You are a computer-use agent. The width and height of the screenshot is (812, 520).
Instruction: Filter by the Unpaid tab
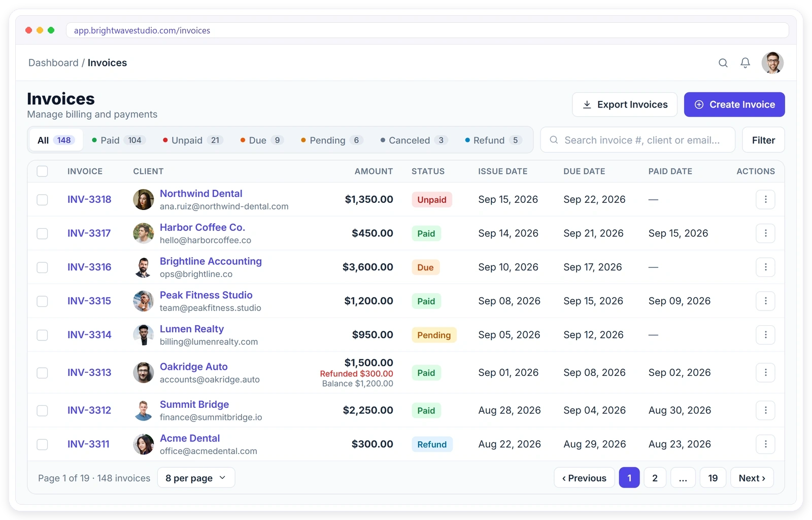[x=193, y=140]
